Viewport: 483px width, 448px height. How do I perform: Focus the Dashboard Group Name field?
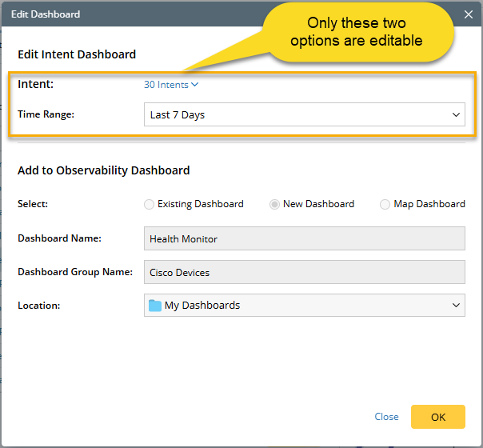pyautogui.click(x=304, y=272)
